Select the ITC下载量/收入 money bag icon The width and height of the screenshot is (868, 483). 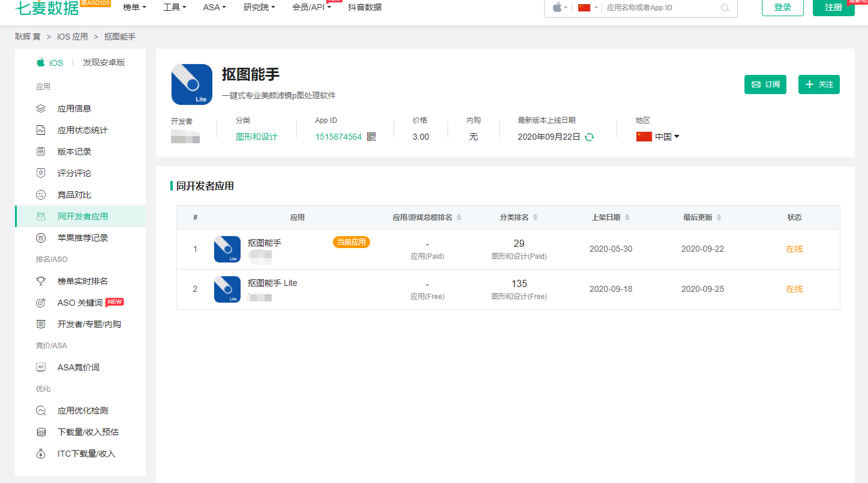pyautogui.click(x=41, y=454)
